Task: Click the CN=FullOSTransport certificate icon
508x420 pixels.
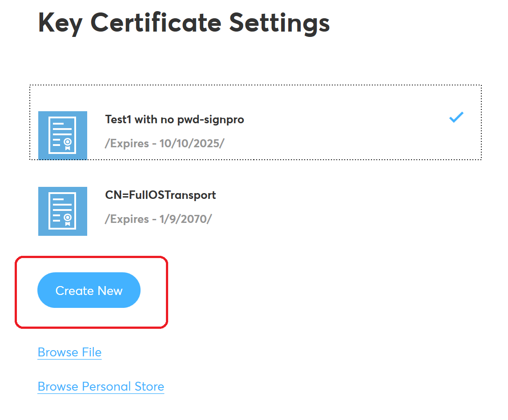Action: pos(62,211)
